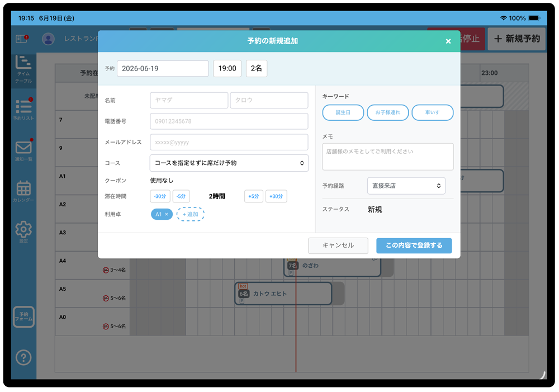Close the new reservation dialog
Screen dimensions: 559x392
coord(448,41)
